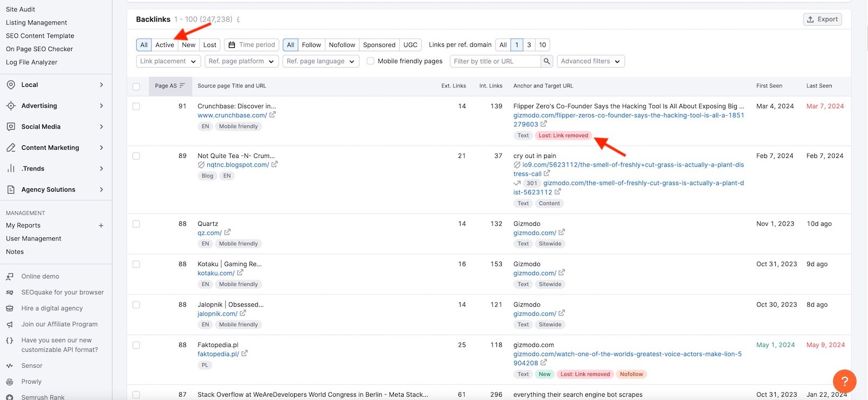Filter by UGC links
This screenshot has width=868, height=400.
pos(411,45)
